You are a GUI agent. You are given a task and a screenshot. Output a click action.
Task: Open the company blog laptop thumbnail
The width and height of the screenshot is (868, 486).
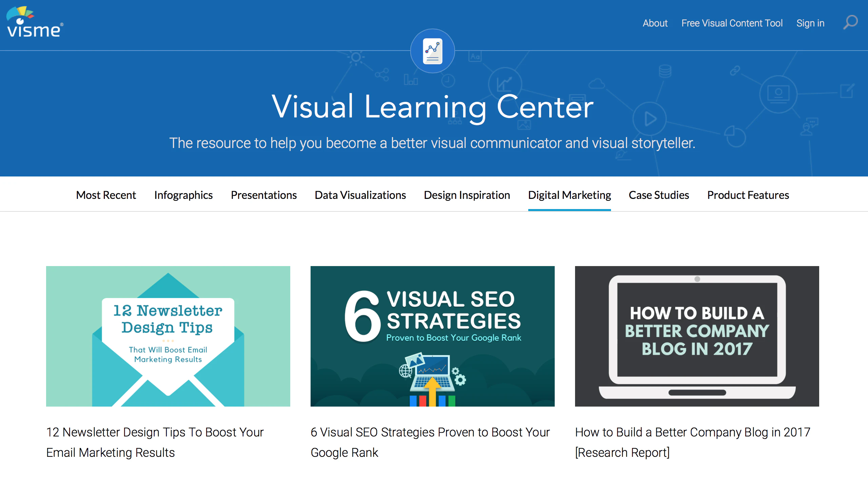pyautogui.click(x=697, y=336)
